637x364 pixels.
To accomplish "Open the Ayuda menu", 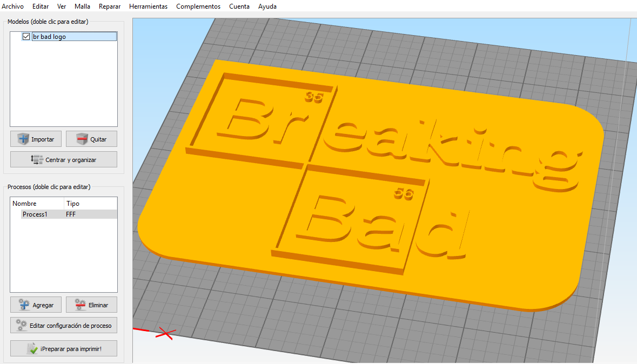I will pos(267,6).
